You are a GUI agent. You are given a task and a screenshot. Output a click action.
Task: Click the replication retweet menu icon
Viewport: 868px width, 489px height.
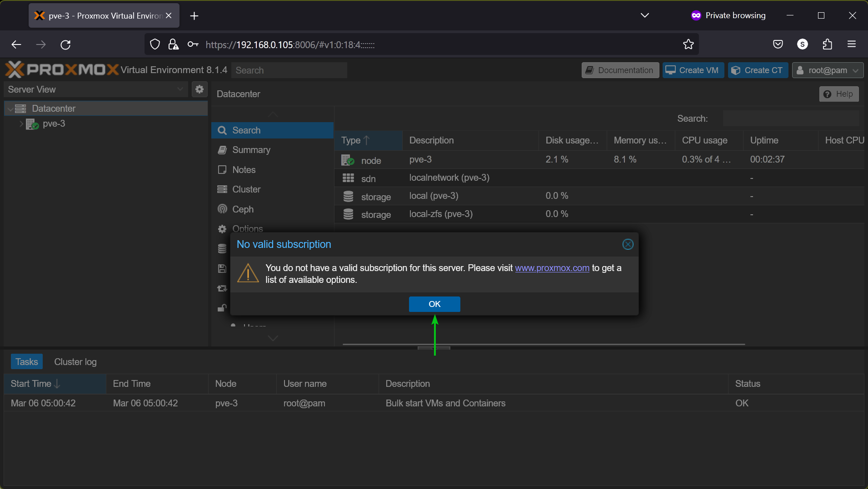(x=222, y=288)
